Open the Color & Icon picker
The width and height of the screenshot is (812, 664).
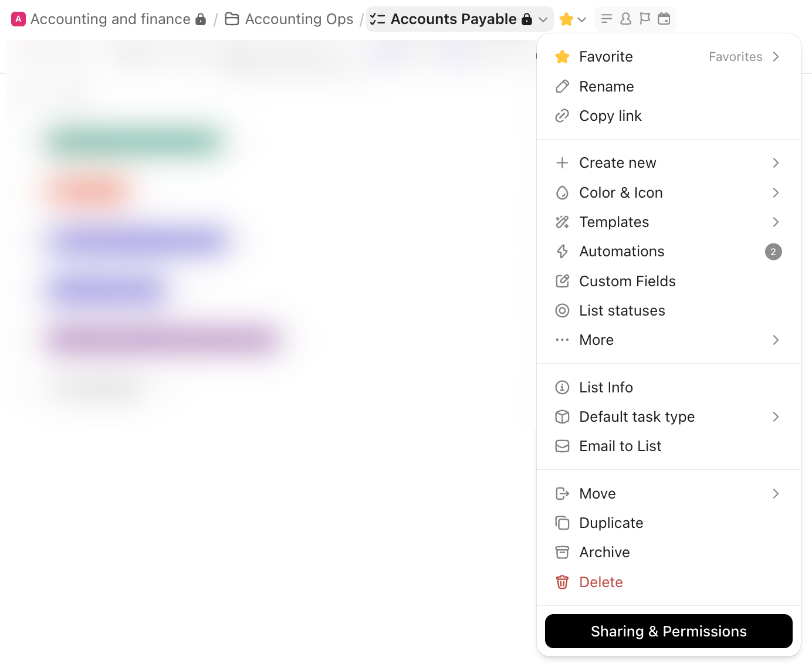point(621,192)
